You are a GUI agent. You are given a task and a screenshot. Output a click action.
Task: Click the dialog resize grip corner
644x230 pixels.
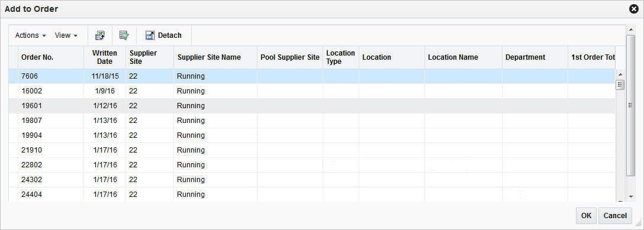(x=638, y=224)
